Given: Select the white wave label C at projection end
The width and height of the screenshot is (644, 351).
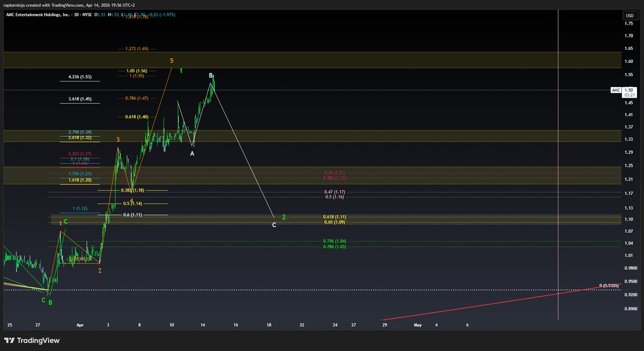Looking at the screenshot, I should tap(274, 225).
